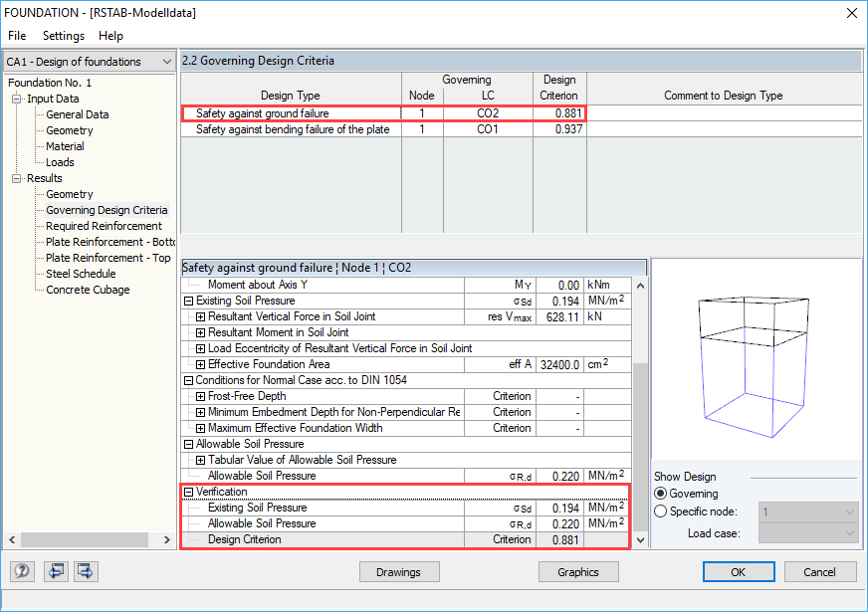This screenshot has height=612, width=868.
Task: Collapse the Verification section
Action: tap(188, 492)
